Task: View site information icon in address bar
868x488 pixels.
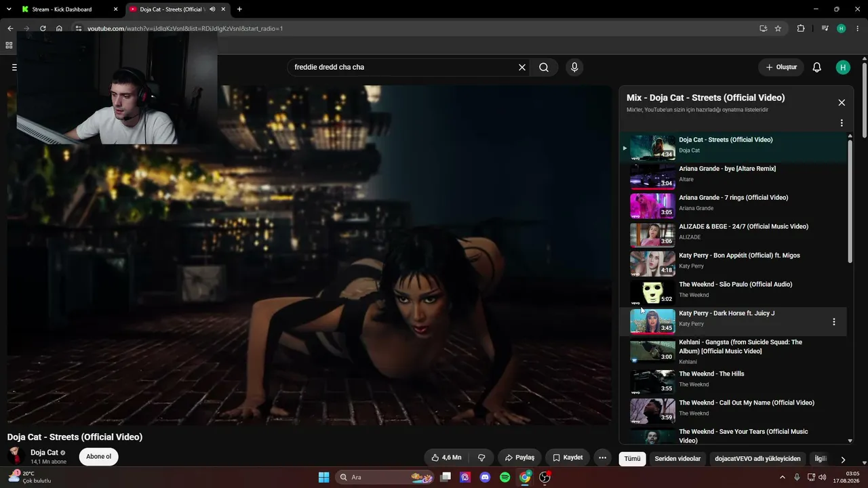Action: point(79,28)
